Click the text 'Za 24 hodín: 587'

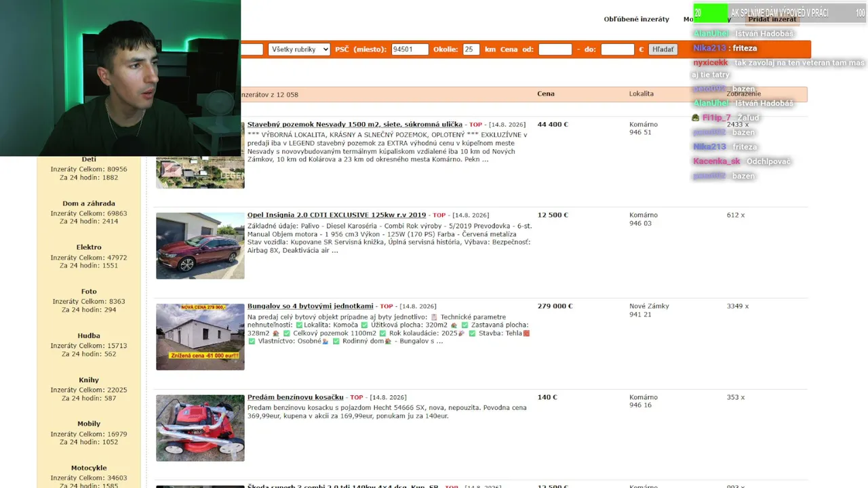click(89, 398)
